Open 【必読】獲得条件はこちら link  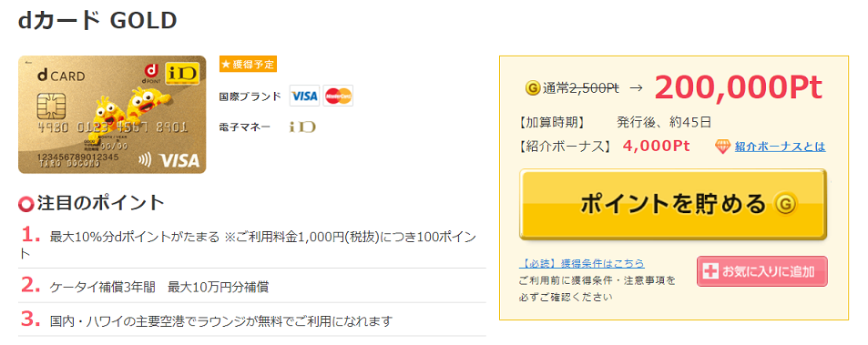coord(582,263)
